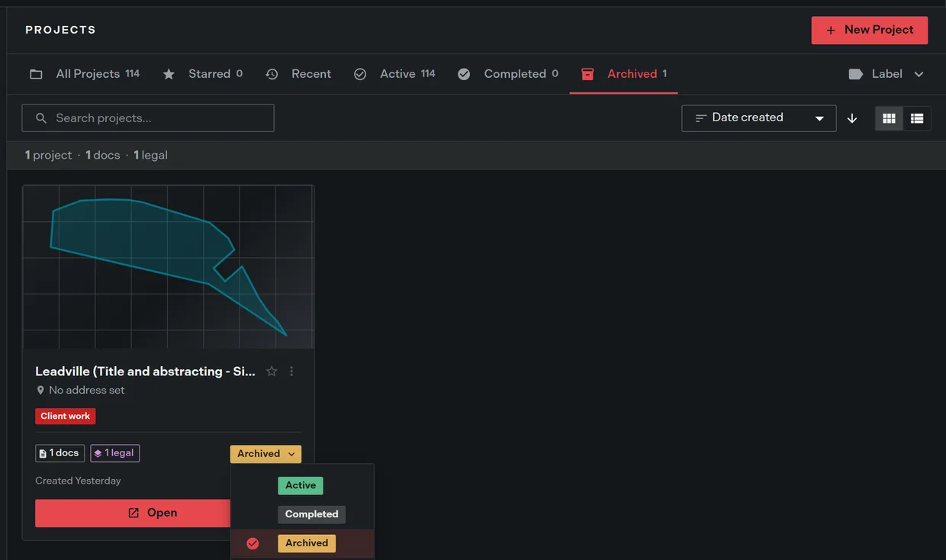The image size is (946, 560).
Task: Click the No address set text
Action: (x=86, y=391)
